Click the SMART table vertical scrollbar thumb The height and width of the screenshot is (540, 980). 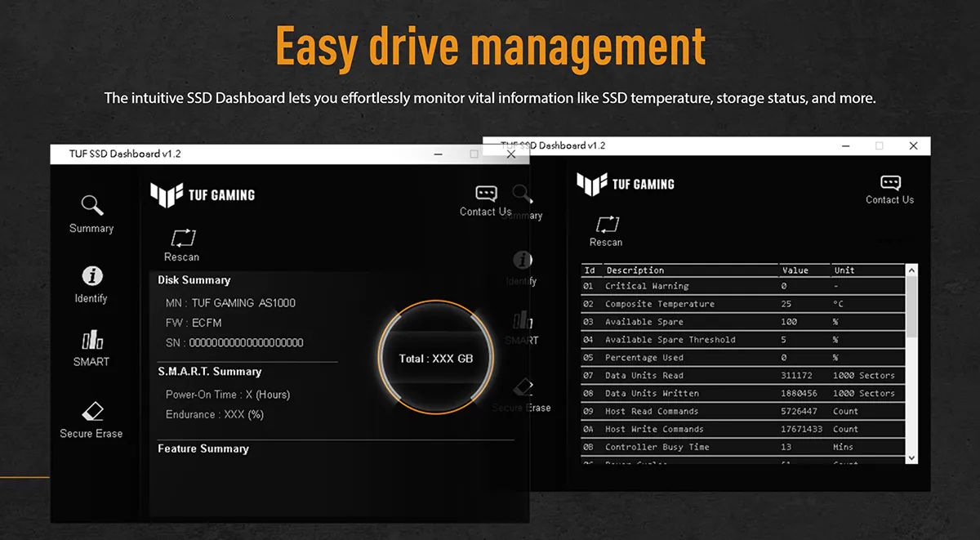[911, 307]
